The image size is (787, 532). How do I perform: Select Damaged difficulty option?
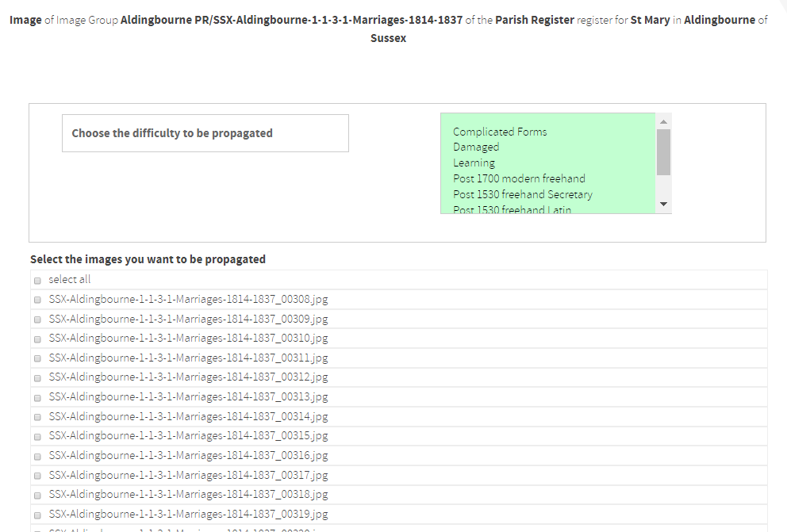pyautogui.click(x=476, y=147)
